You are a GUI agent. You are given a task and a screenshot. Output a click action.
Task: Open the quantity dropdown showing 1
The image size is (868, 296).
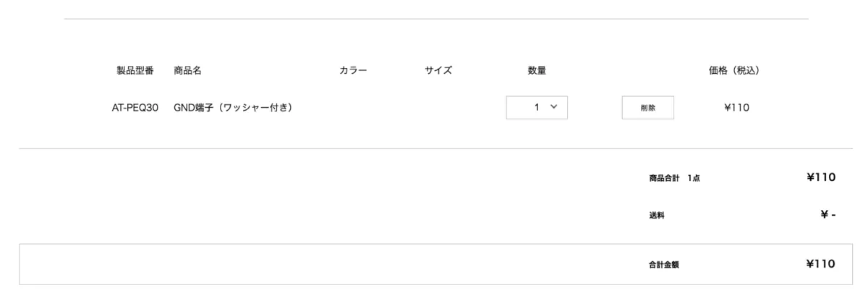[x=536, y=107]
